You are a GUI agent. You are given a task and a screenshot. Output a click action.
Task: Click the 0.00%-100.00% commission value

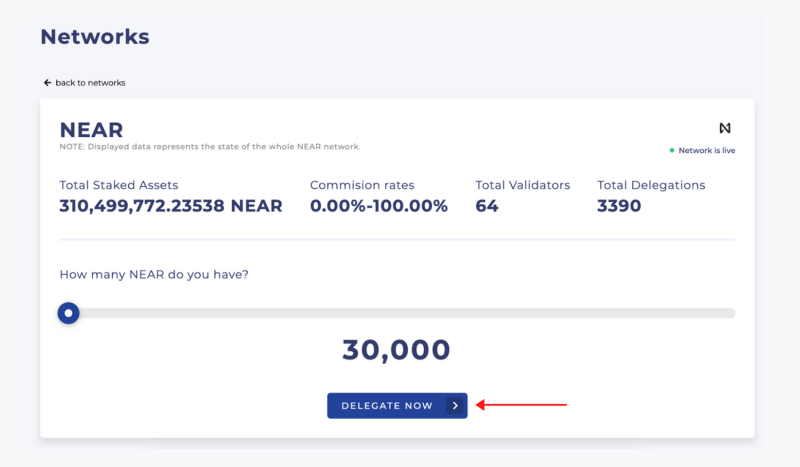pos(379,206)
